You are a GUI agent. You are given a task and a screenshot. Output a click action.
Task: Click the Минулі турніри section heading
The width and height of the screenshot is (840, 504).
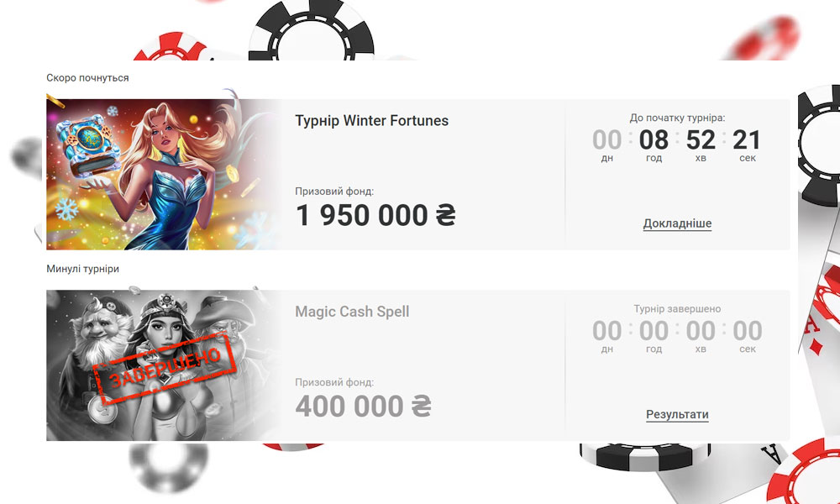pos(82,269)
